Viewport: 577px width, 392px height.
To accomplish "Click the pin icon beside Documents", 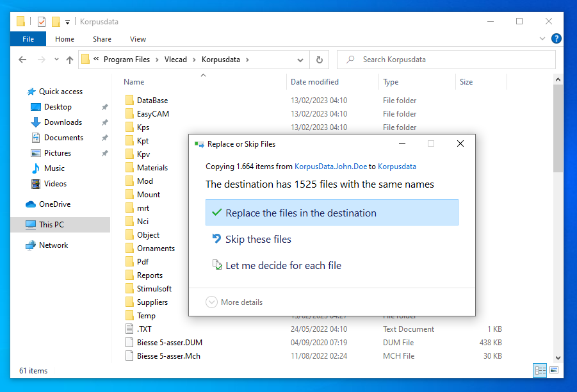I will click(105, 138).
